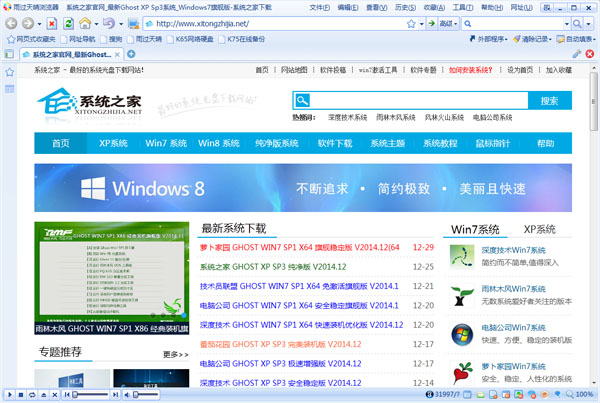
Task: Switch to the XP系统 tab in right panel
Action: point(540,229)
